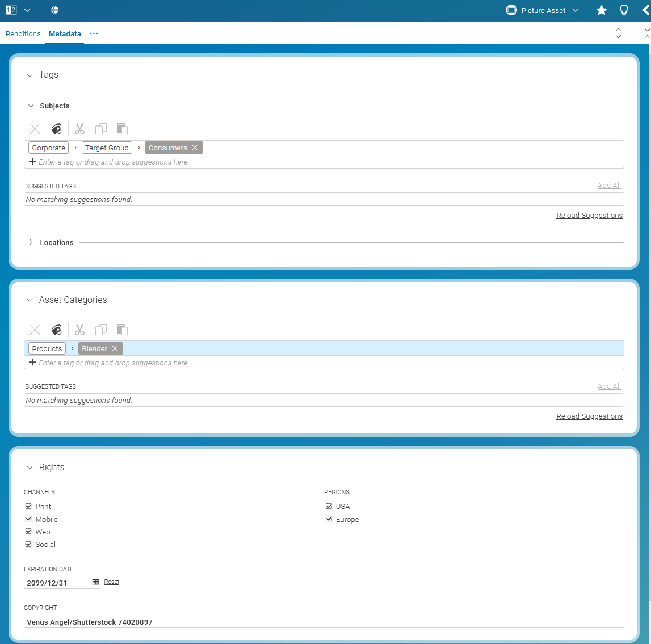Click the Paste icon in Subjects toolbar
The width and height of the screenshot is (651, 644).
coord(122,129)
